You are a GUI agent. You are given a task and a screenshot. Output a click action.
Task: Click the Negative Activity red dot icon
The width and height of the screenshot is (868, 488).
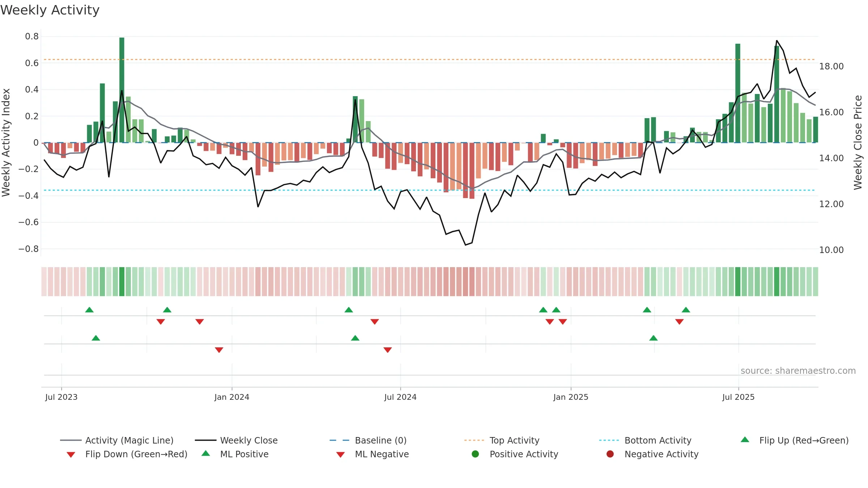click(x=610, y=454)
